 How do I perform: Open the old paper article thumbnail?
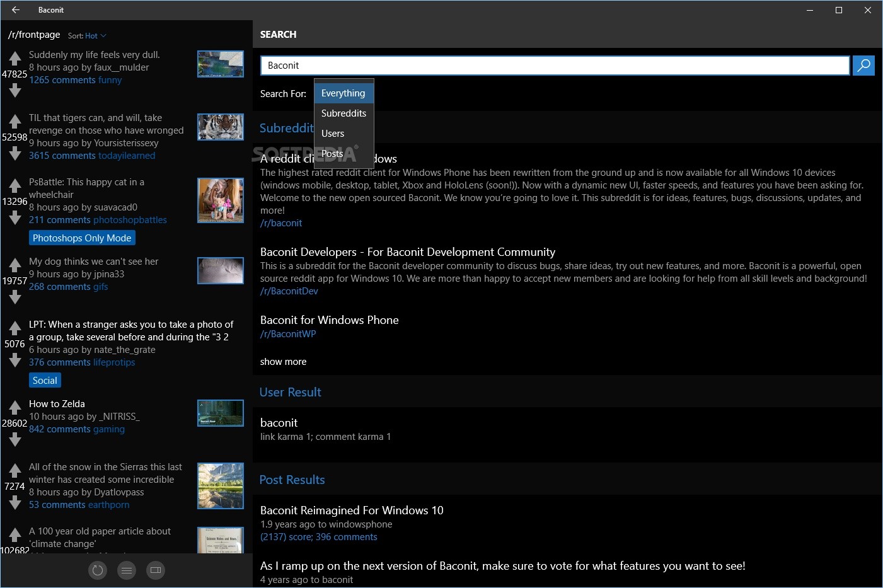pos(221,541)
